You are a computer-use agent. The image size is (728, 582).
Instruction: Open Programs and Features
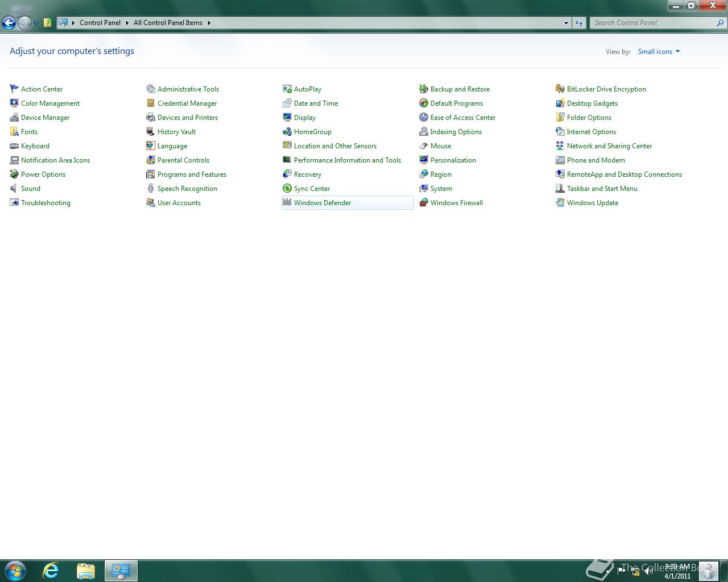click(x=192, y=174)
